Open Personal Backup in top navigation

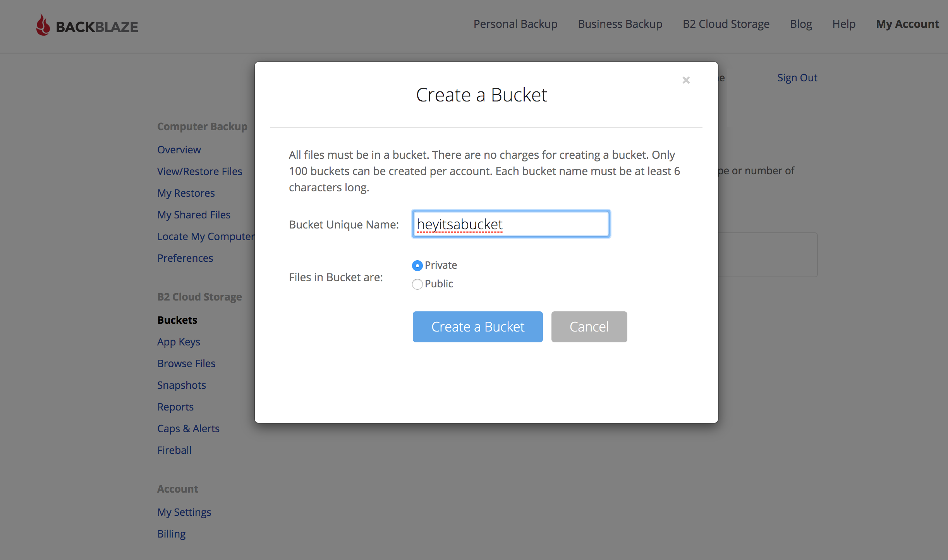pyautogui.click(x=515, y=24)
